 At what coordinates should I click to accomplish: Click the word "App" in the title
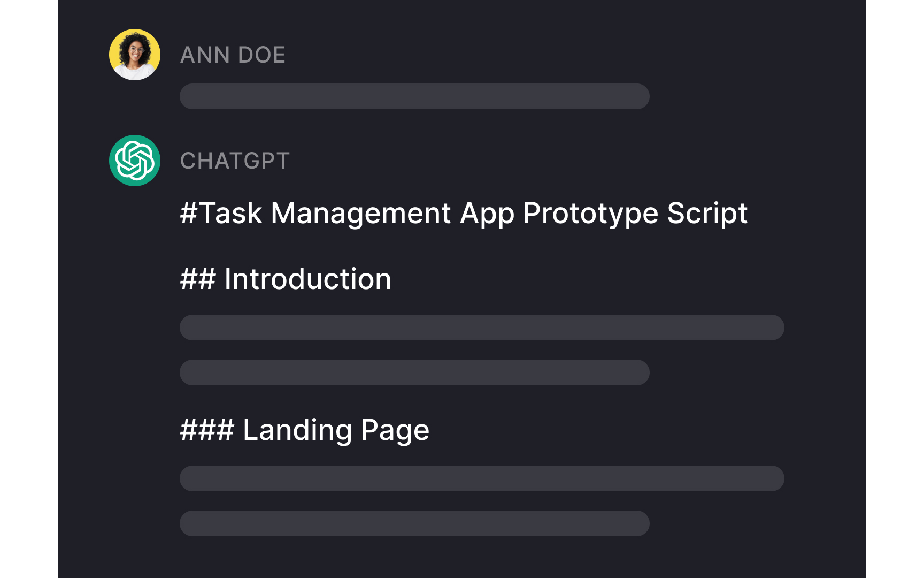[487, 214]
